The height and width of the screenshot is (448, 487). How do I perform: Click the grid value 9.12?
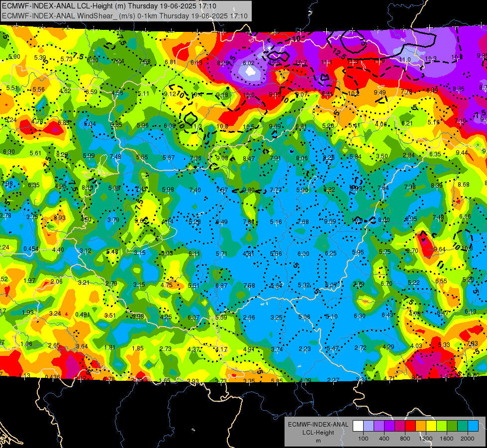pos(170,94)
